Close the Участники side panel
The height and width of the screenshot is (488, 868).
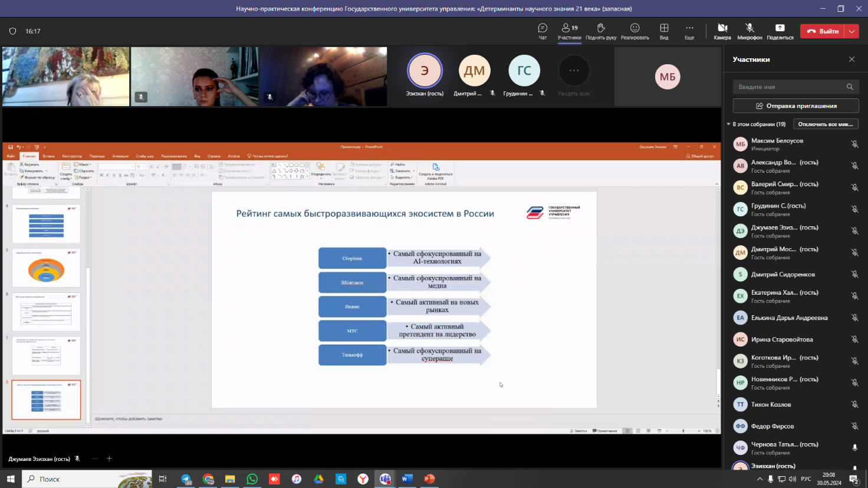pos(851,60)
